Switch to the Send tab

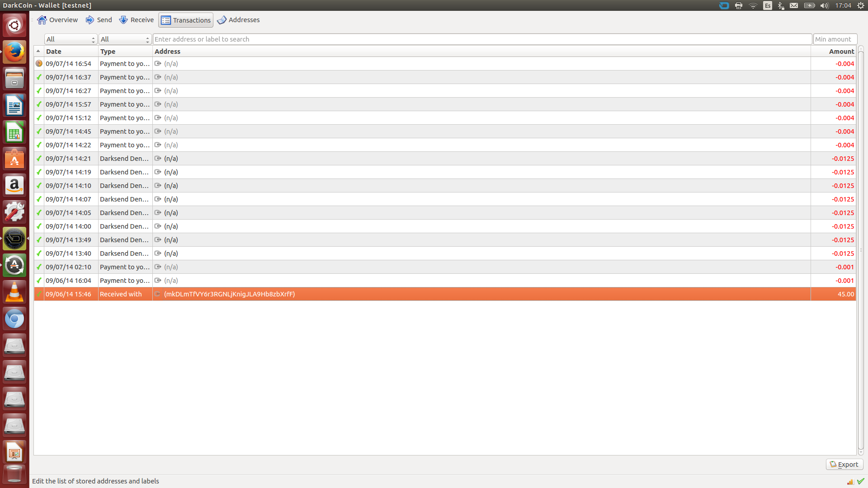tap(99, 20)
